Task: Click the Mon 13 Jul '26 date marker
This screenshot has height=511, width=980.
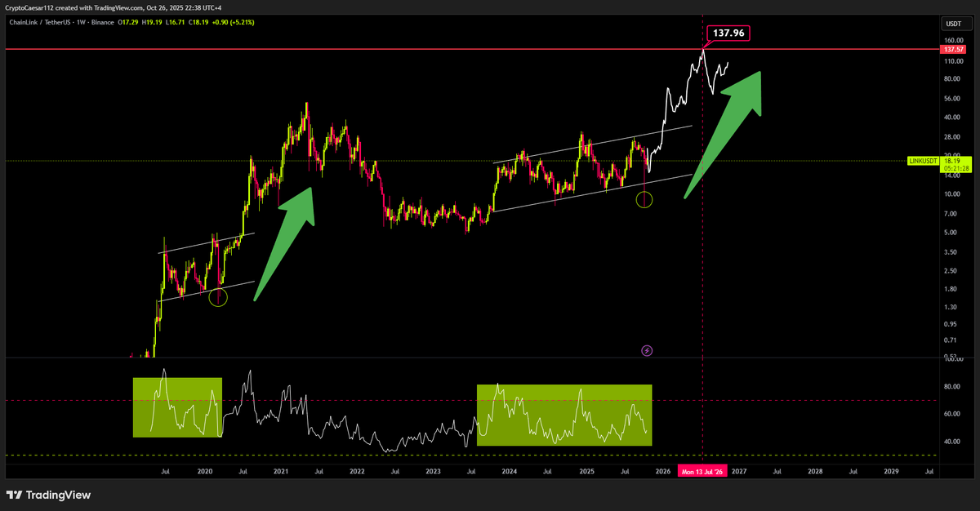Action: pos(702,472)
